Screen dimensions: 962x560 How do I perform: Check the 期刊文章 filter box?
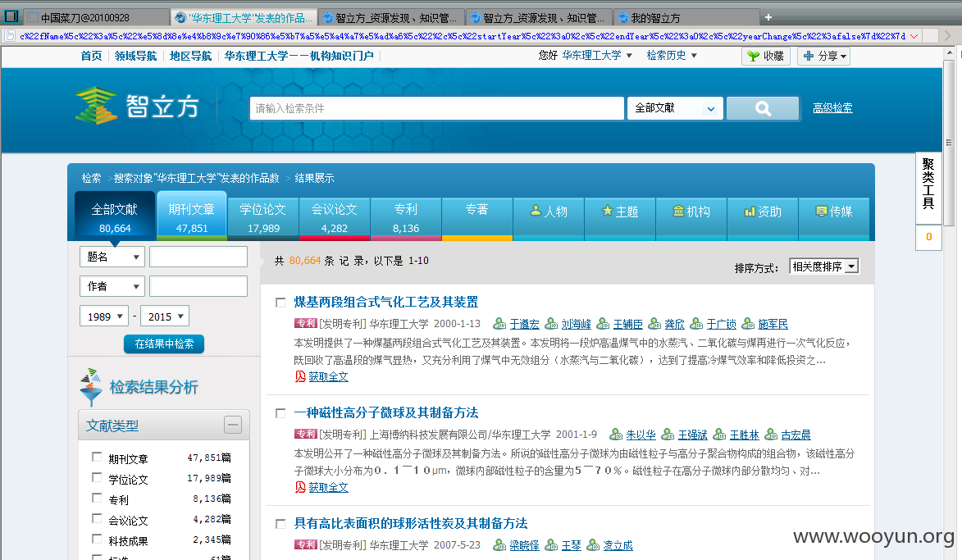[96, 457]
